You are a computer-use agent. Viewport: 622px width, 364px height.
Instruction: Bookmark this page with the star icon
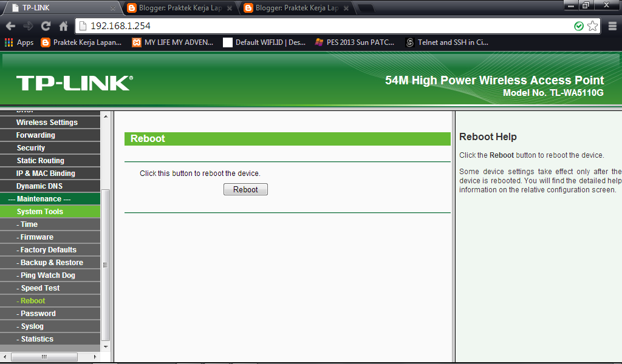[x=592, y=26]
